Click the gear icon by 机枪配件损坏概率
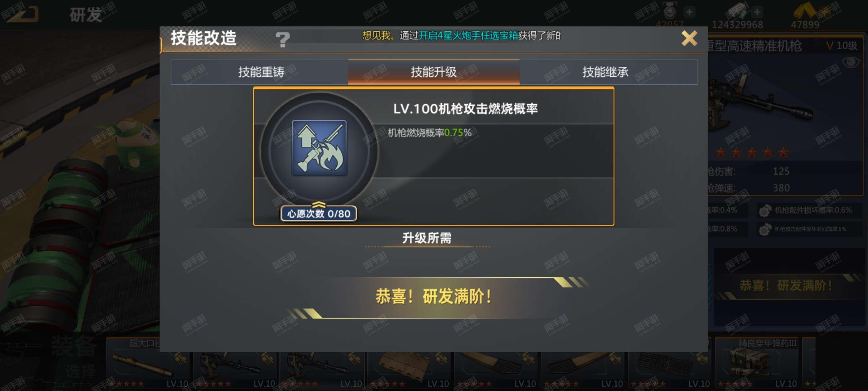This screenshot has width=868, height=391. click(764, 210)
